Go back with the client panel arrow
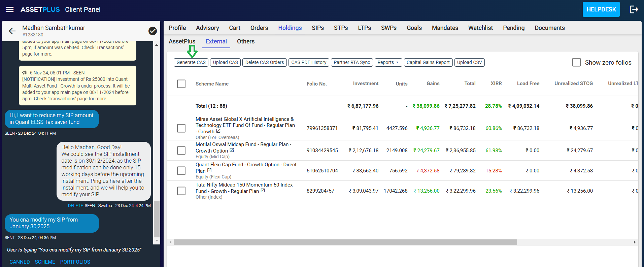Screen dimensions: 644x267 pos(12,31)
